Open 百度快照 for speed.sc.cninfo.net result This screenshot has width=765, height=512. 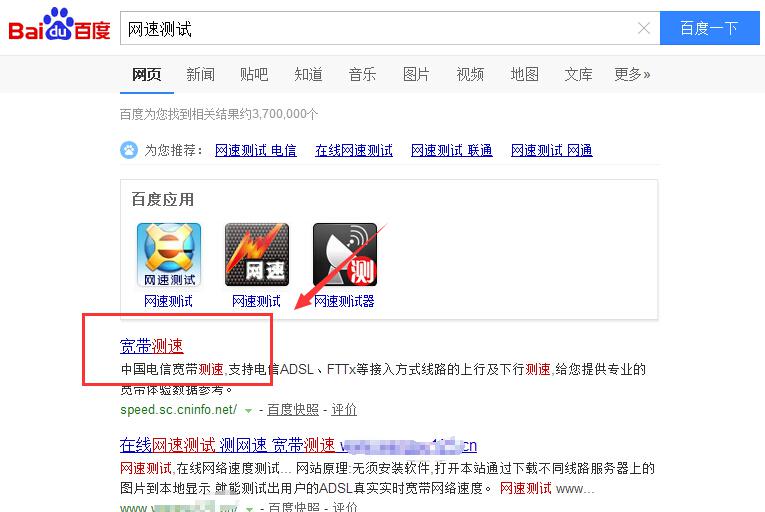tap(293, 410)
